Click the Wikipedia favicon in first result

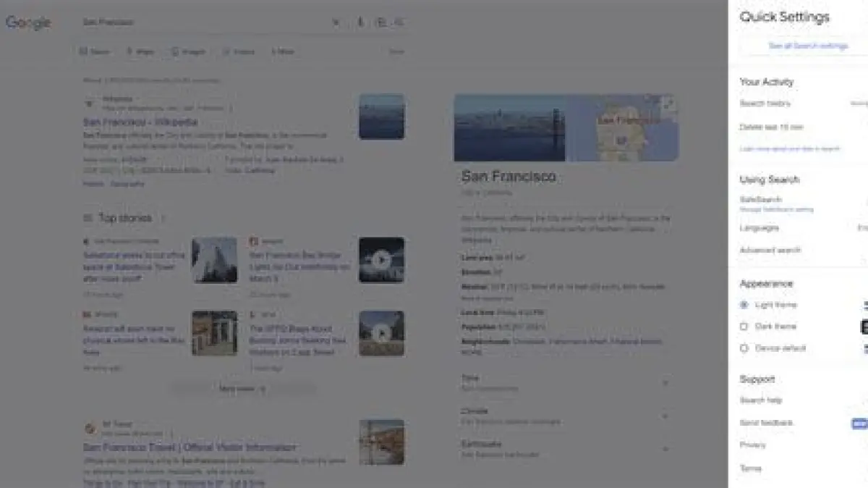click(x=90, y=103)
